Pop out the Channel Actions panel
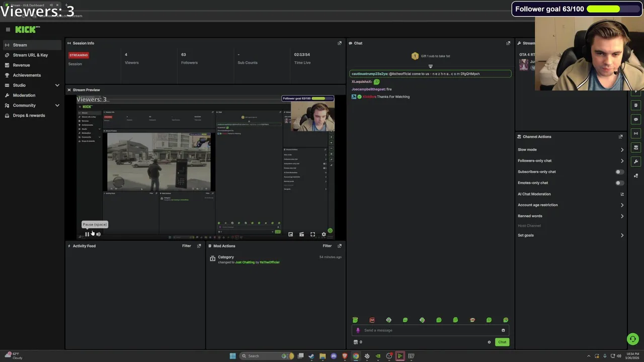The image size is (644, 362). click(x=620, y=137)
